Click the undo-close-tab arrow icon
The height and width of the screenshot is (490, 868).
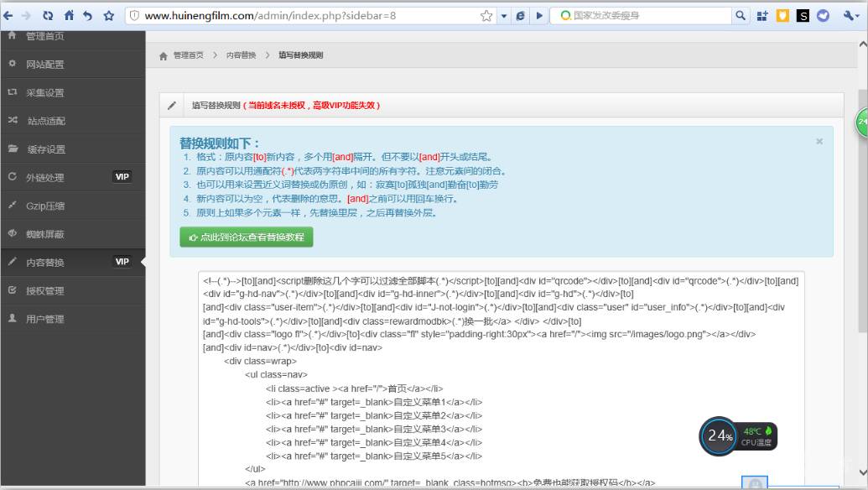pyautogui.click(x=87, y=15)
